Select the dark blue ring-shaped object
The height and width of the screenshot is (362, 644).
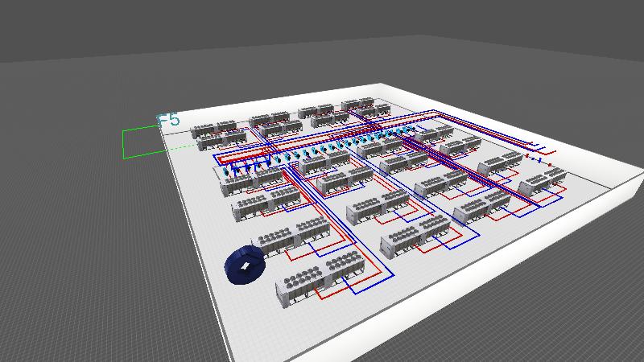pos(245,265)
